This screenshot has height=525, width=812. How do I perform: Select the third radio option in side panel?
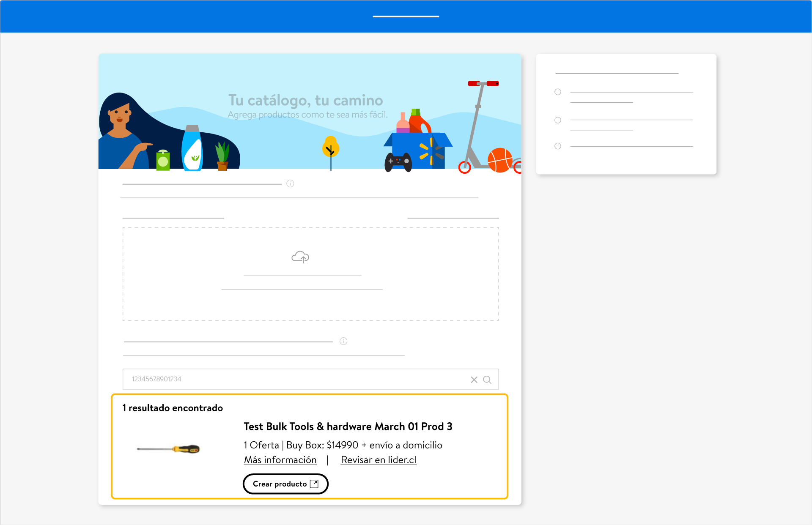pyautogui.click(x=558, y=146)
